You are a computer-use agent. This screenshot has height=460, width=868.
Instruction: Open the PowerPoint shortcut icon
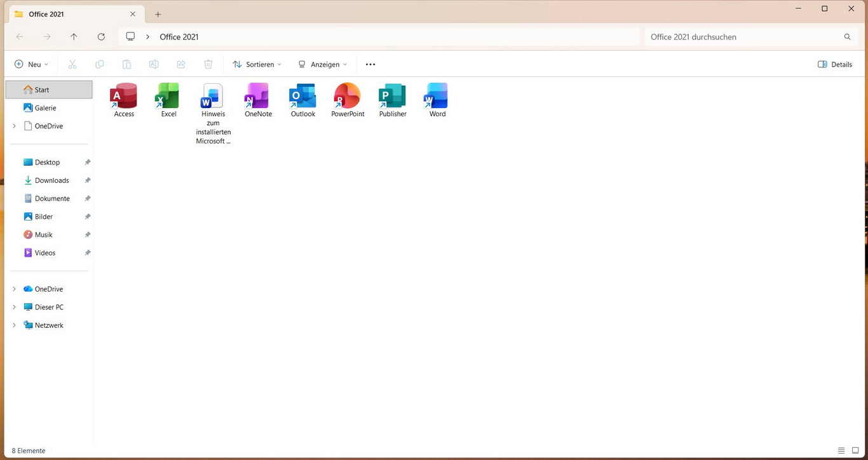tap(348, 96)
